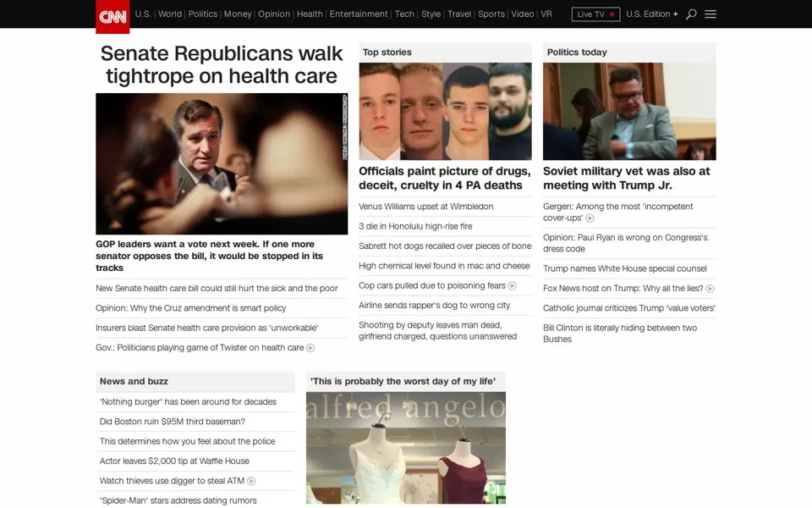Open 'worst day of my life' heading
This screenshot has width=812, height=508.
tap(403, 382)
